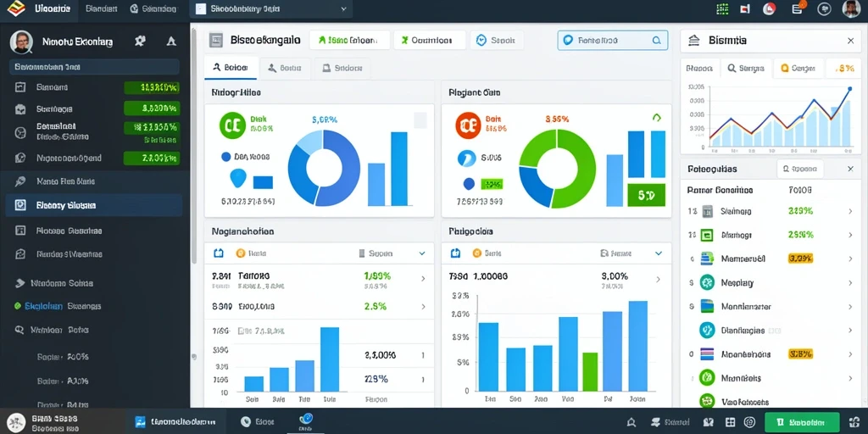Open the green grid apps icon in top bar
The height and width of the screenshot is (434, 868).
click(722, 8)
